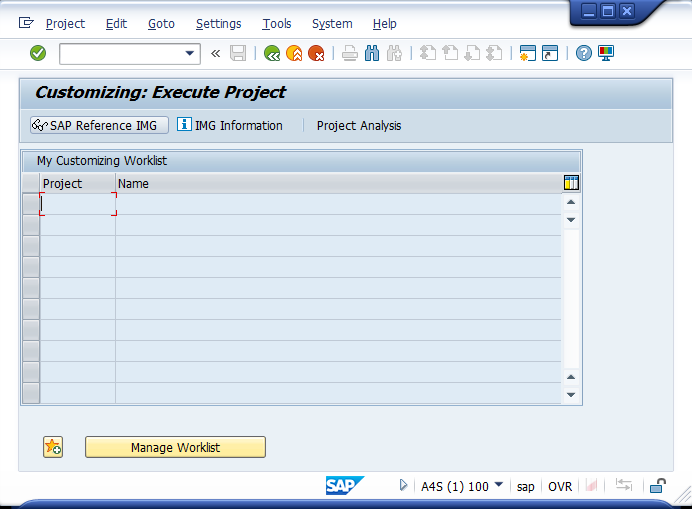The image size is (692, 509).
Task: Click the orange Exit icon
Action: coord(294,54)
